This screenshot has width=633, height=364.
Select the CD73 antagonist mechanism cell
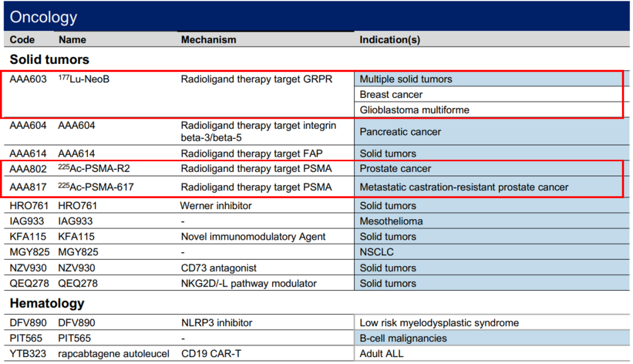pyautogui.click(x=219, y=268)
